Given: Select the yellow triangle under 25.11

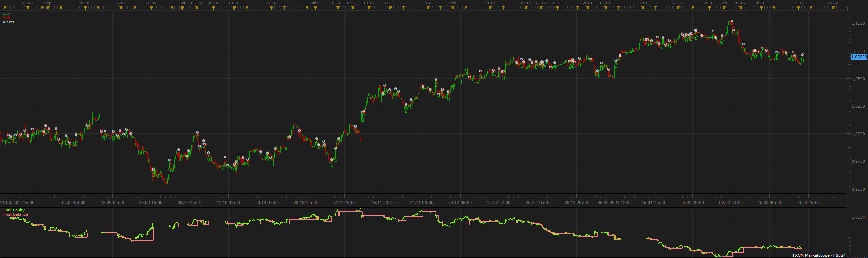Looking at the screenshot, I should [428, 8].
